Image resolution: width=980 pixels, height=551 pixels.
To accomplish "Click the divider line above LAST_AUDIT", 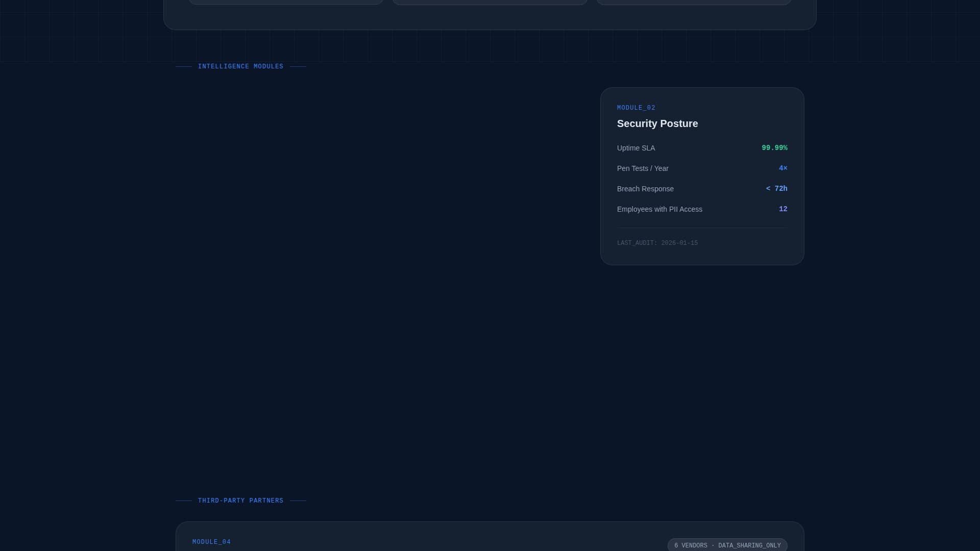I will pyautogui.click(x=702, y=228).
